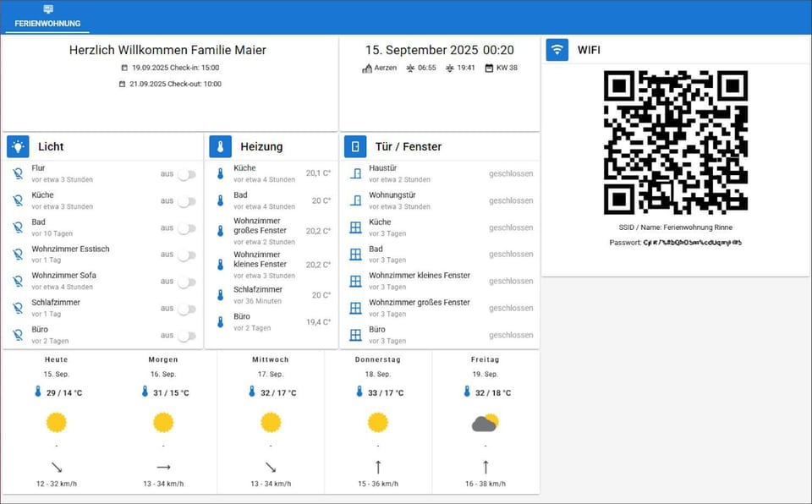This screenshot has height=504, width=812.
Task: Open the Ferienwohnung tab
Action: point(47,17)
